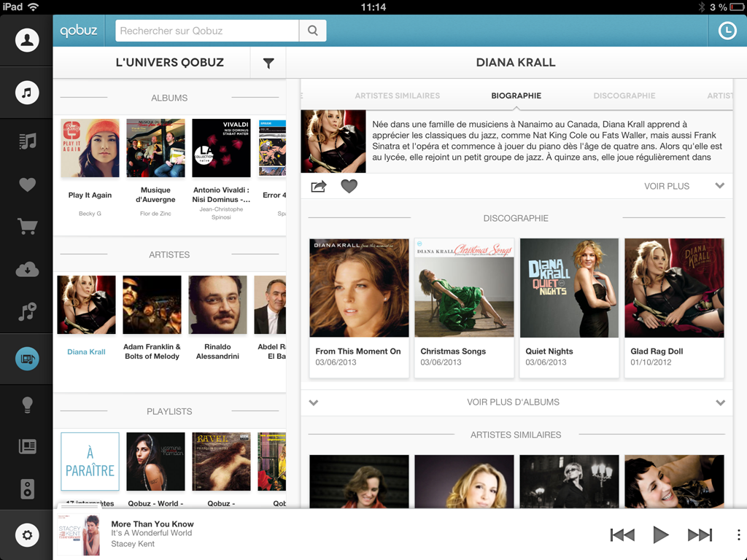This screenshot has width=747, height=560.
Task: Play the current track
Action: [660, 534]
